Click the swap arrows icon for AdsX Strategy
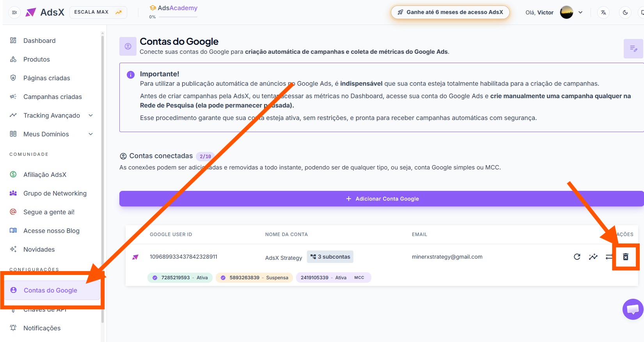644x342 pixels. [609, 257]
